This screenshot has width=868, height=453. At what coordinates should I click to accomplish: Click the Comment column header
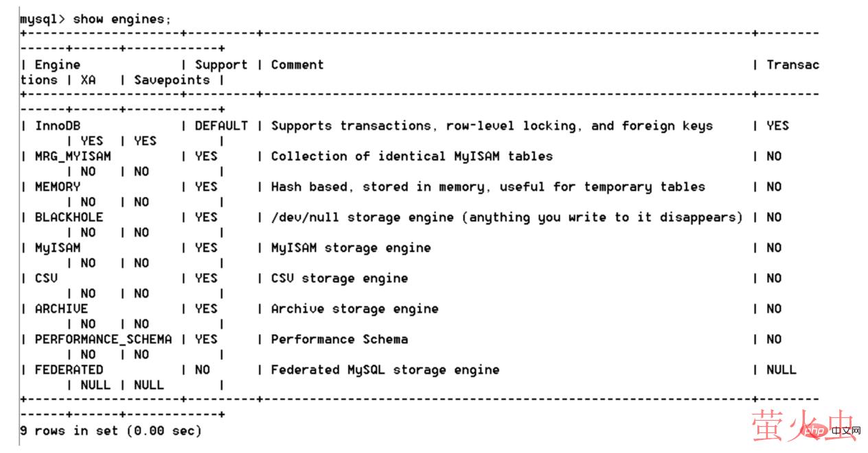[x=297, y=65]
